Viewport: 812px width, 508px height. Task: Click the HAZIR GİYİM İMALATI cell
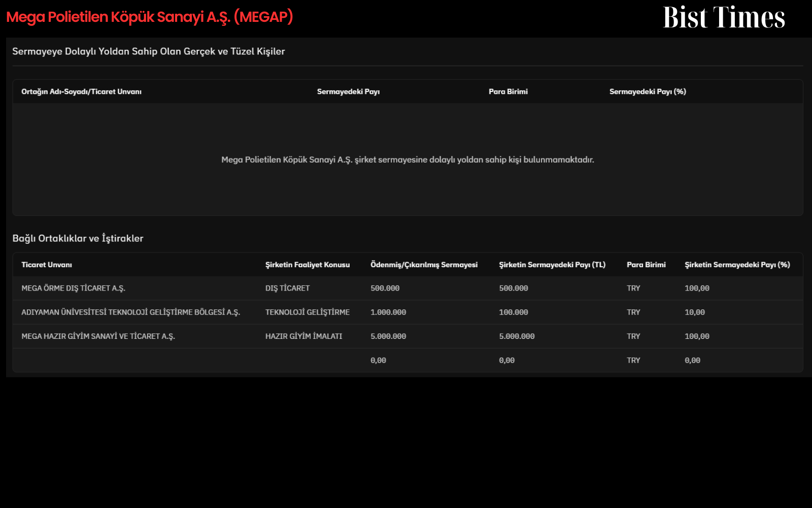[x=303, y=336]
